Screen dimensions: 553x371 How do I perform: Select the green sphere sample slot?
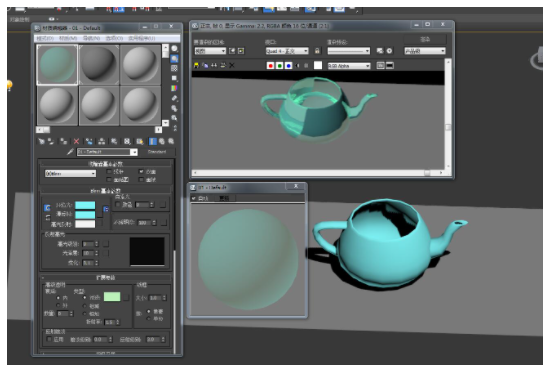point(57,65)
